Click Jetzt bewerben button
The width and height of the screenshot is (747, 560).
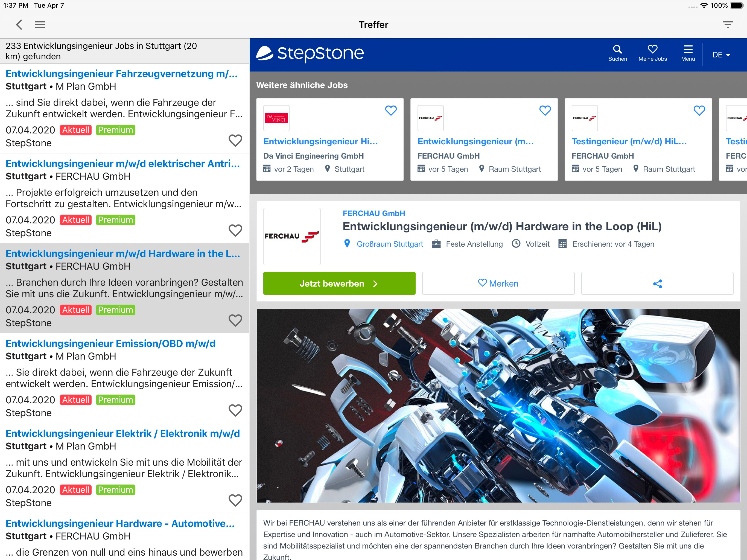(x=339, y=283)
